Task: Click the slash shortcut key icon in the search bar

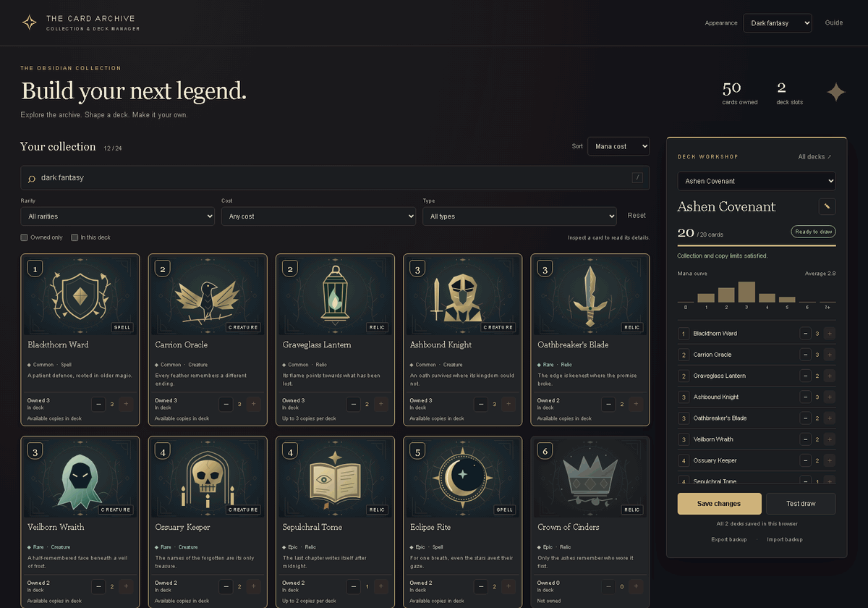Action: (637, 177)
